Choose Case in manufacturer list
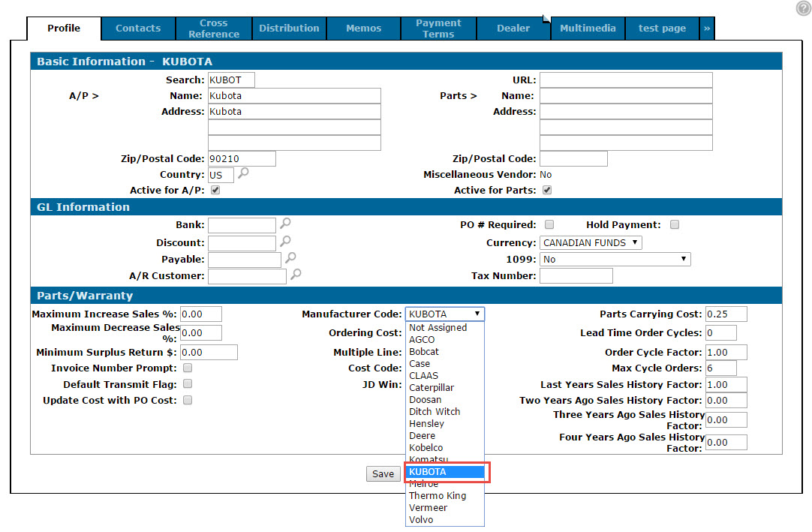Viewport: 812px width, 532px height. pos(445,364)
